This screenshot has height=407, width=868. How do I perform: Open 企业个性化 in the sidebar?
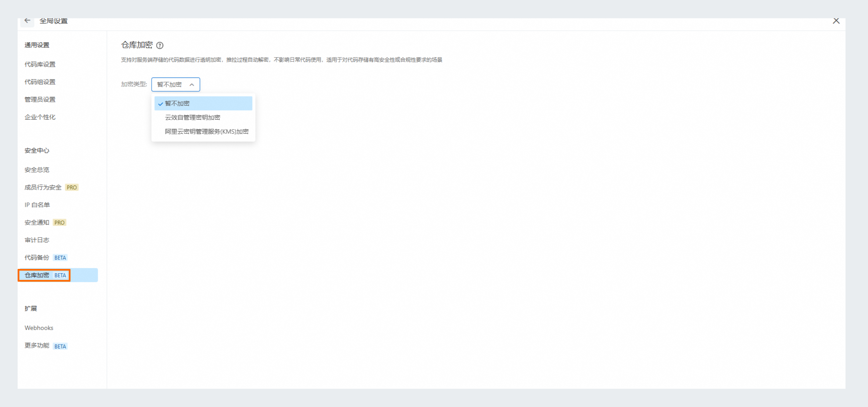[x=40, y=117]
